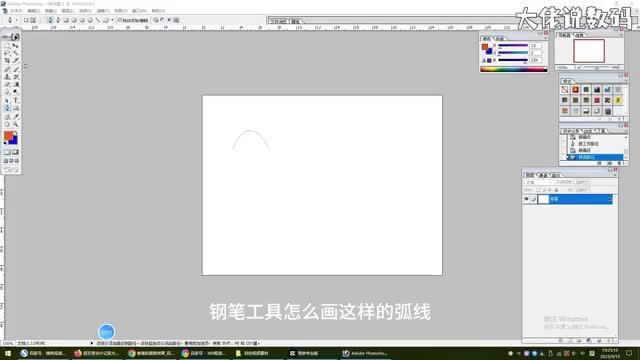This screenshot has height=360, width=640.
Task: Select the Gradient tool
Action: (x=16, y=84)
